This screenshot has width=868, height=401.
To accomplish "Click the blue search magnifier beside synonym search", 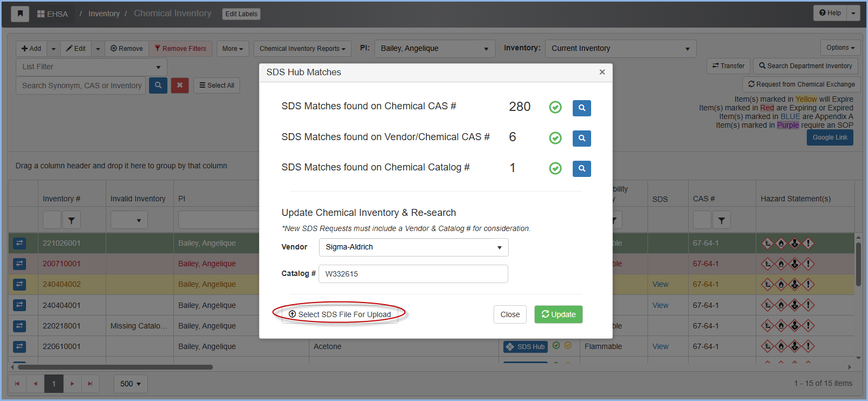I will [158, 85].
